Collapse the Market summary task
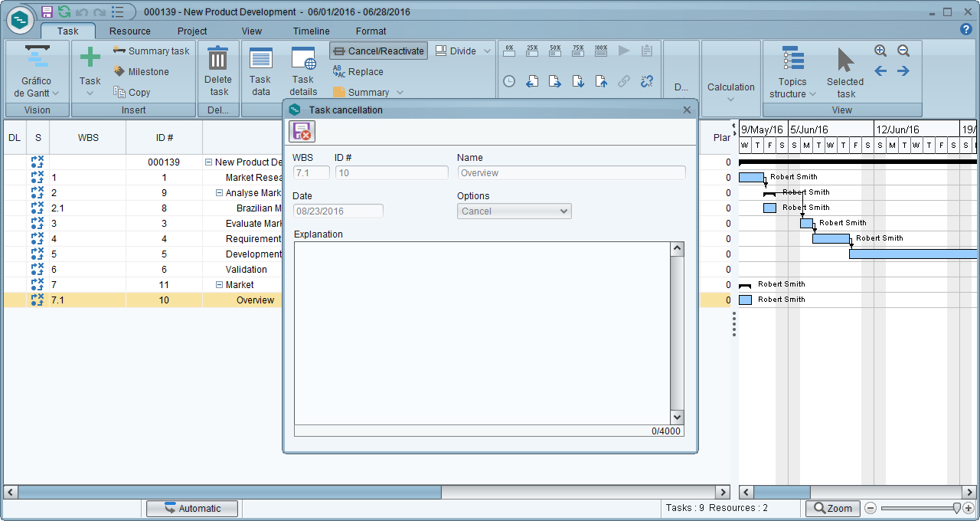Viewport: 980px width, 521px height. pos(219,285)
